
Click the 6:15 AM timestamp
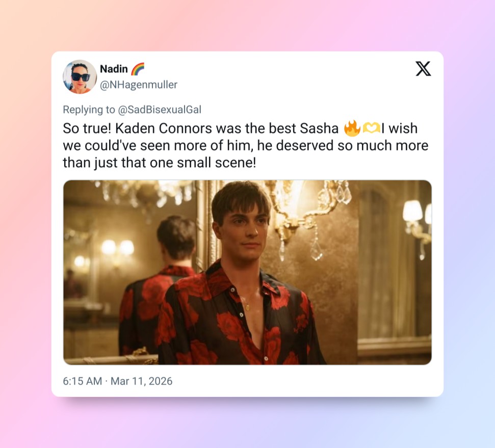click(x=83, y=381)
